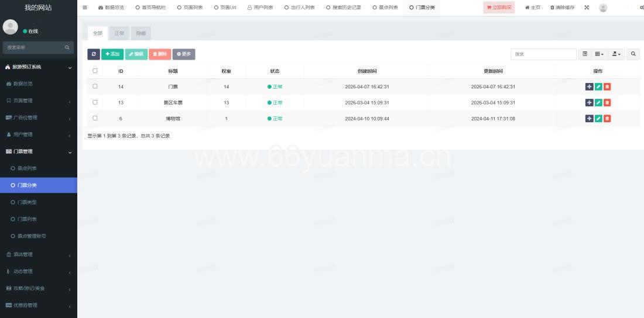
Task: Click the refresh table icon button
Action: pyautogui.click(x=94, y=54)
